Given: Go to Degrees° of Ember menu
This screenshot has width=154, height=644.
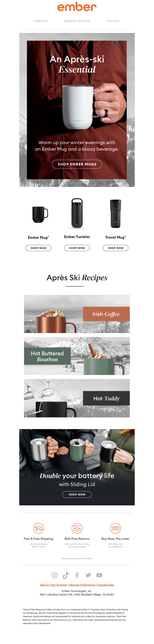Looking at the screenshot, I should (x=77, y=21).
